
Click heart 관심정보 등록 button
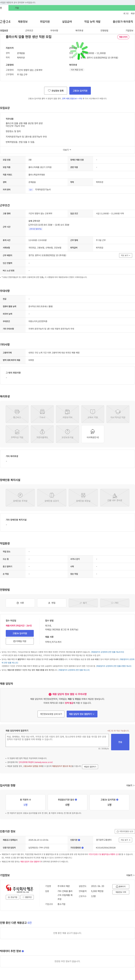pyautogui.click(x=56, y=91)
